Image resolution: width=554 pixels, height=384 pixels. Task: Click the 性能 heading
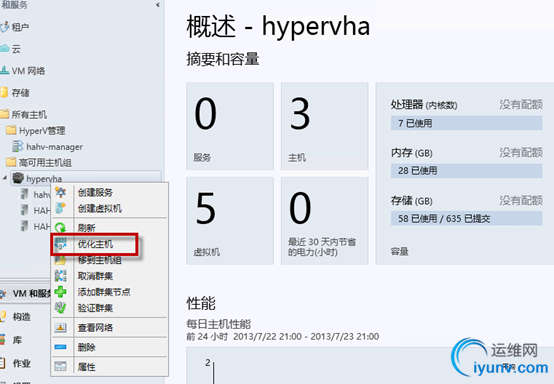[201, 303]
